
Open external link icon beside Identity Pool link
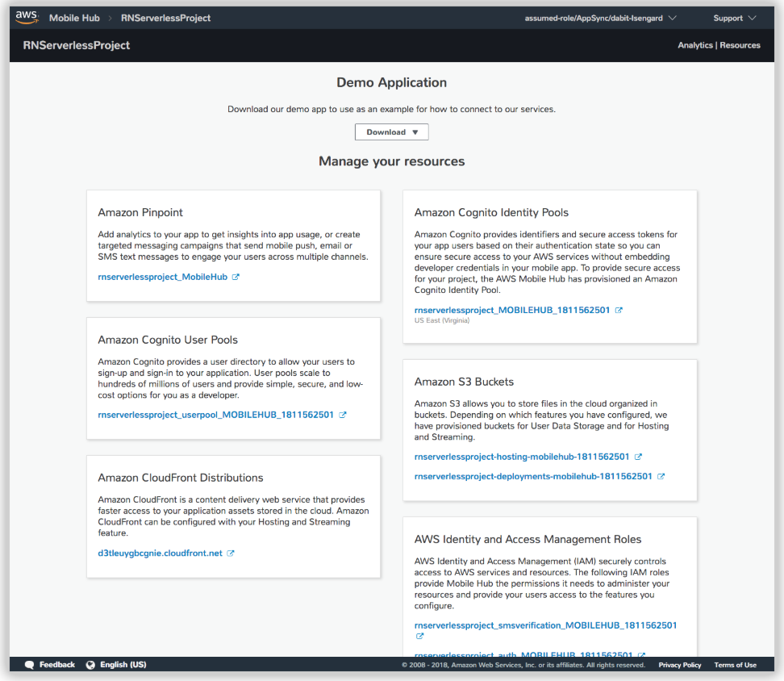pyautogui.click(x=619, y=310)
